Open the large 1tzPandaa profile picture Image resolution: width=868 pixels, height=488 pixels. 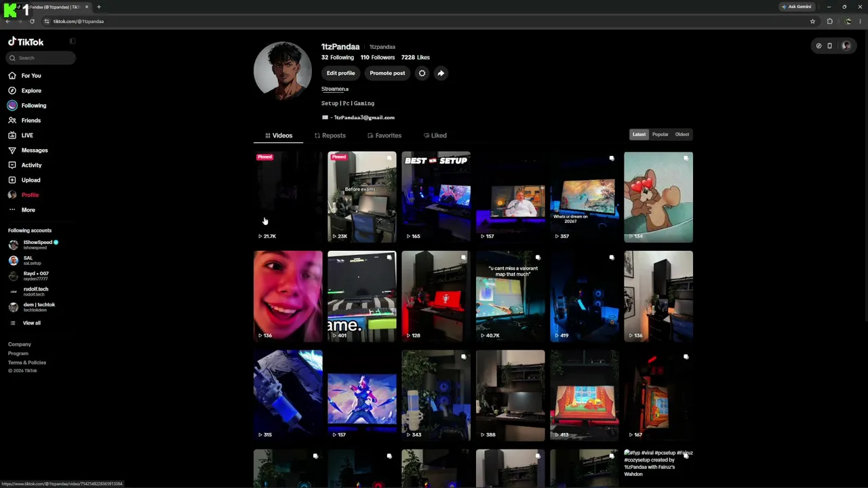(x=283, y=70)
